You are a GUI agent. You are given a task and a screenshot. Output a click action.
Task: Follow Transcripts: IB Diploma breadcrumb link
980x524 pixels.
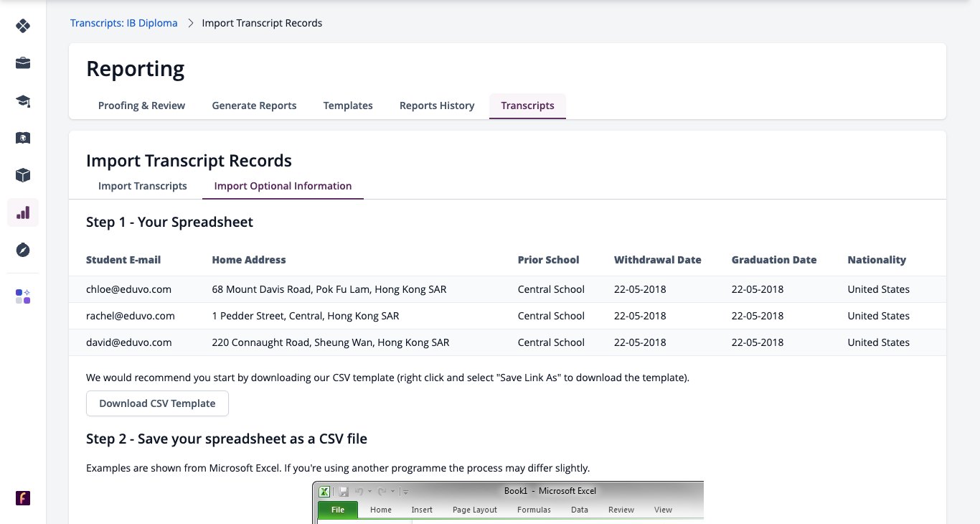pyautogui.click(x=123, y=23)
